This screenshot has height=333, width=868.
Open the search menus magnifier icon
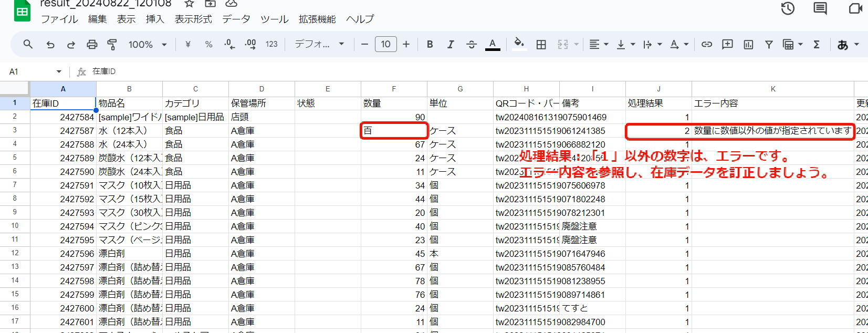pyautogui.click(x=28, y=45)
